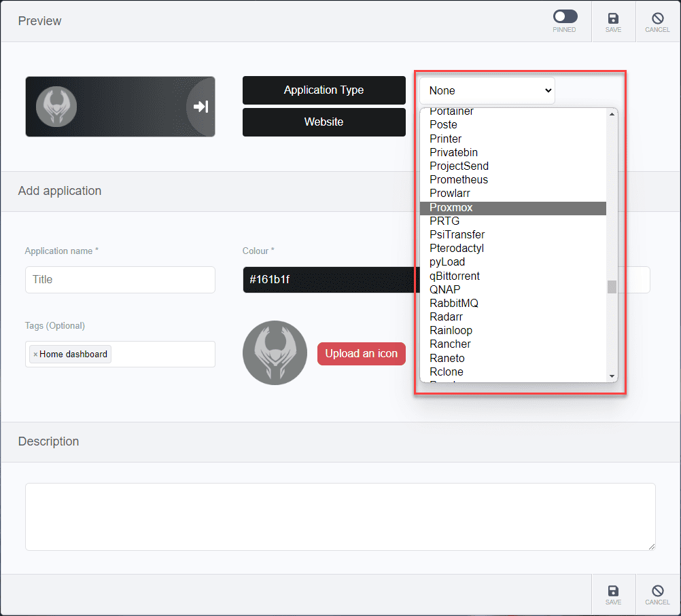The image size is (681, 616).
Task: Click the arrow icon on preview tile
Action: click(x=200, y=107)
